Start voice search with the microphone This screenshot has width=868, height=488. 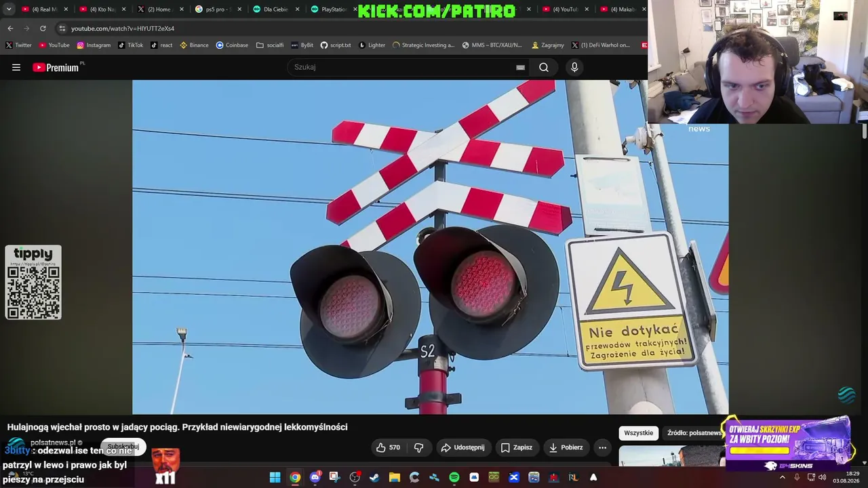(574, 67)
